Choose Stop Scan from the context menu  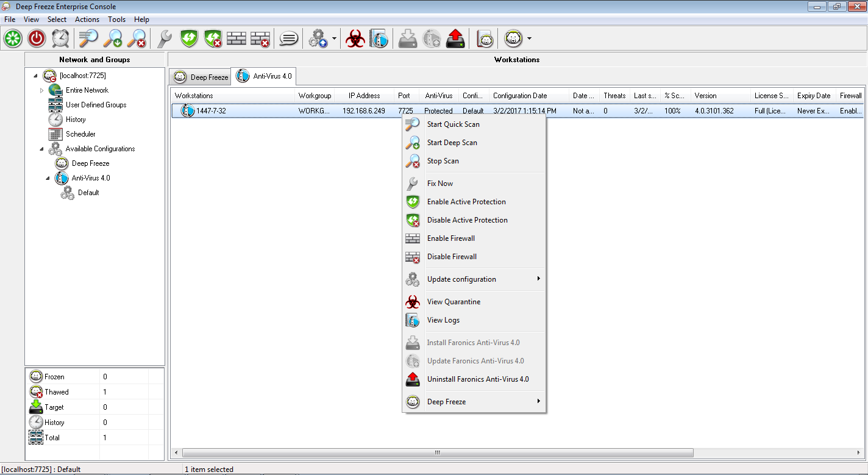pyautogui.click(x=474, y=161)
